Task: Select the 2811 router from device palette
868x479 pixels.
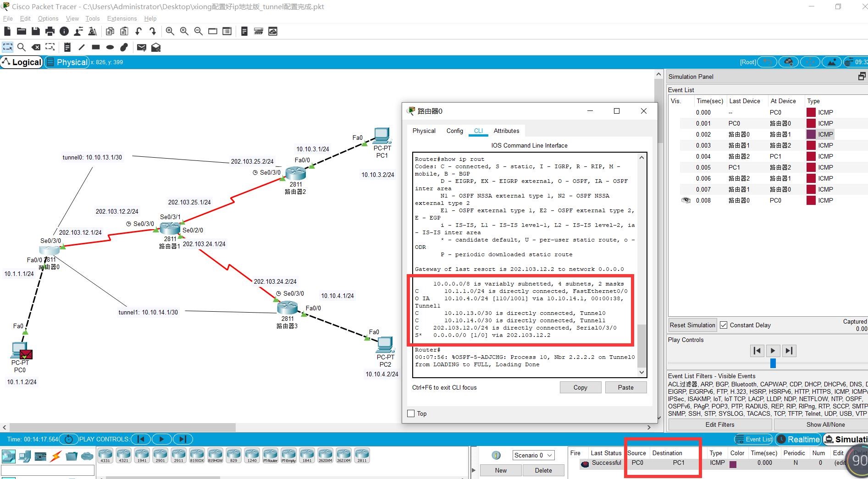Action: tap(362, 454)
